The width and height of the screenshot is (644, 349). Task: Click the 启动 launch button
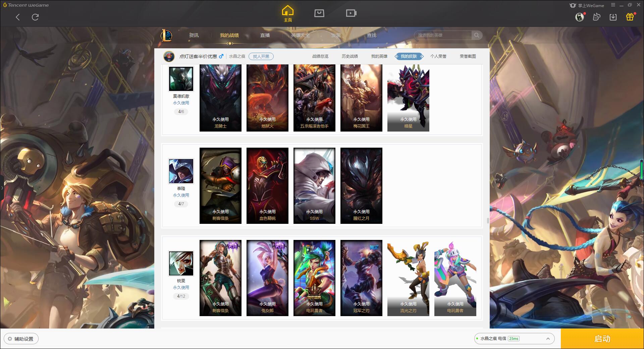click(602, 339)
